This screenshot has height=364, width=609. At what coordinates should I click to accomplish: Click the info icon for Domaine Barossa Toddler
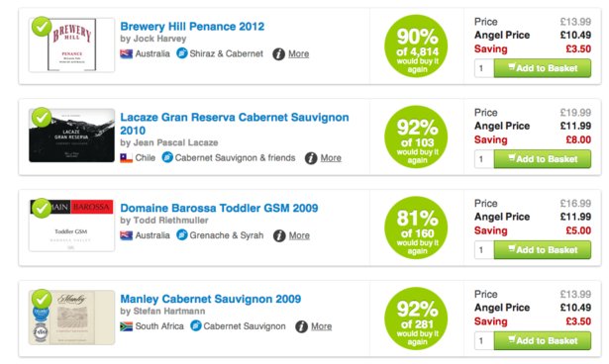[x=279, y=235]
